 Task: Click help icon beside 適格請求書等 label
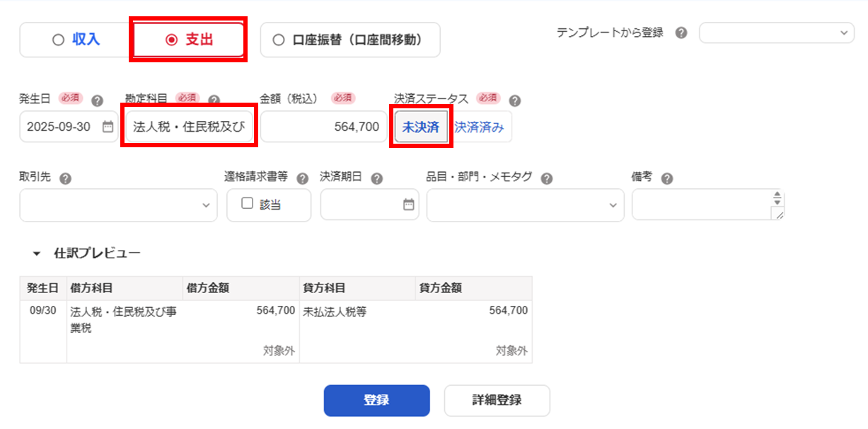pos(303,178)
